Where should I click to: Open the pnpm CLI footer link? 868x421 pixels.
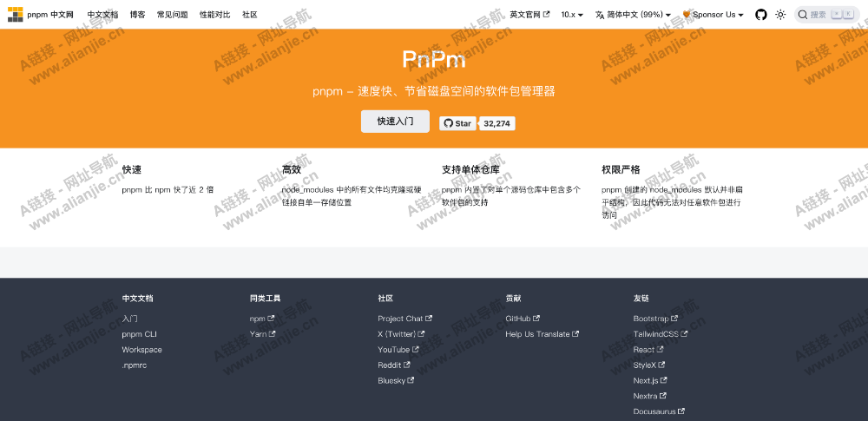[x=140, y=334]
